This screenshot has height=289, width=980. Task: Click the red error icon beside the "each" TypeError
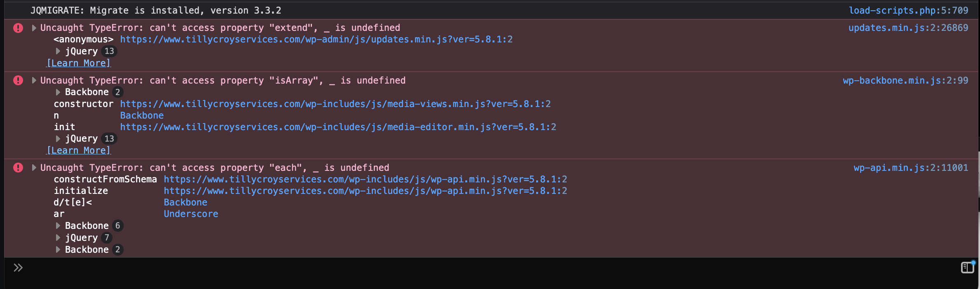click(18, 168)
